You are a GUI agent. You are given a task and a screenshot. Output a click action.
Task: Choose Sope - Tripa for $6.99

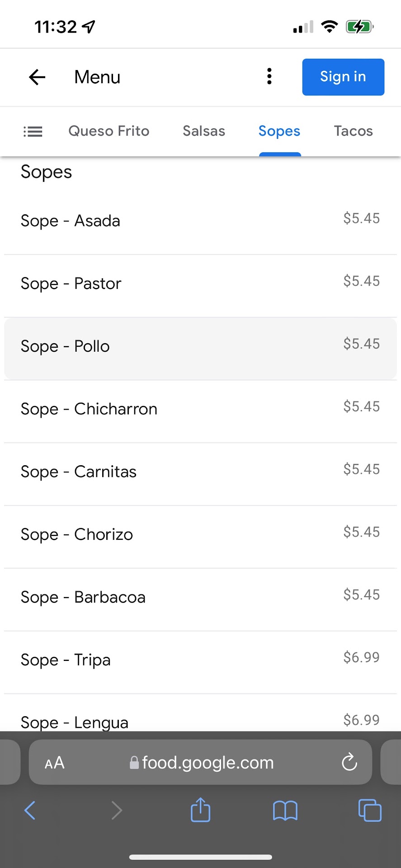pos(200,660)
